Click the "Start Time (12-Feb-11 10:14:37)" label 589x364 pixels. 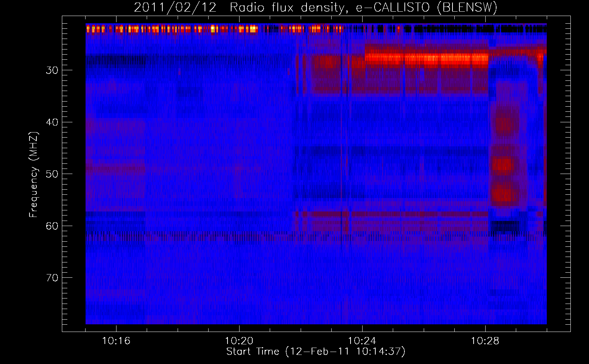pos(316,352)
